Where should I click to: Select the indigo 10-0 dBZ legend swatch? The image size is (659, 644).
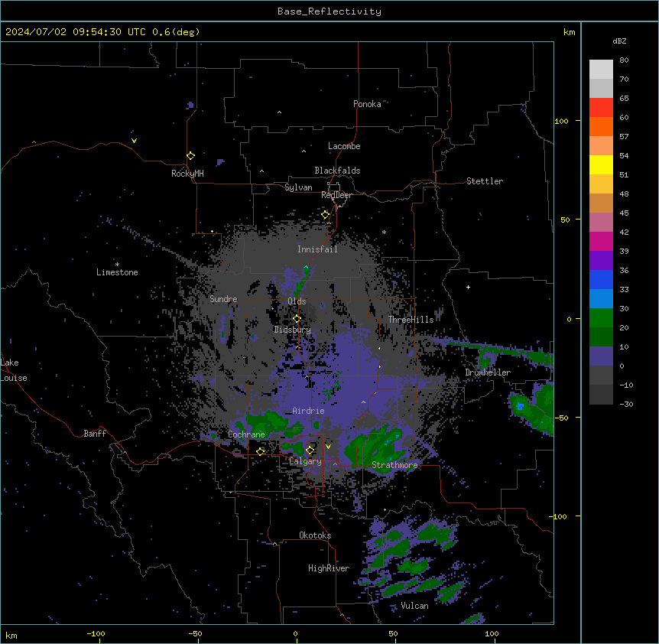click(x=601, y=356)
